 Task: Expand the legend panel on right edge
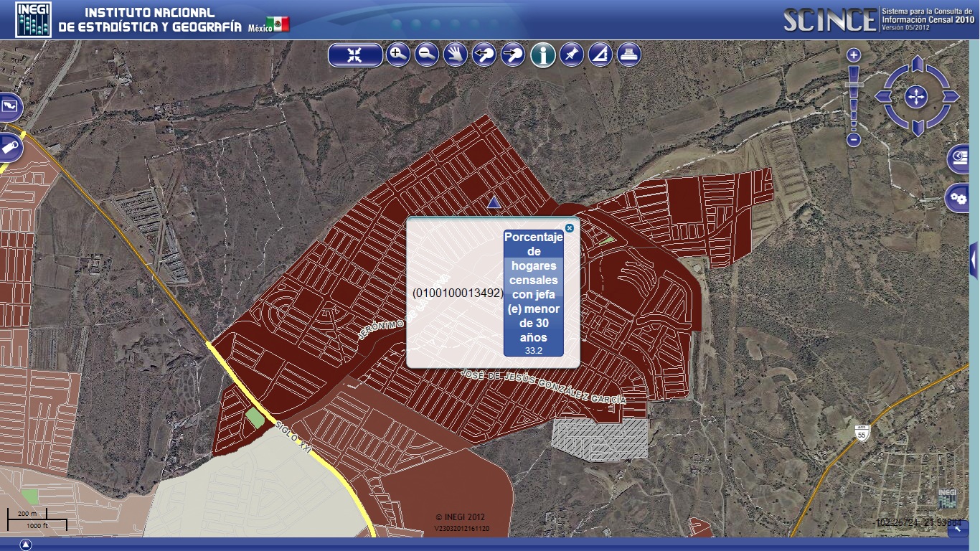974,260
